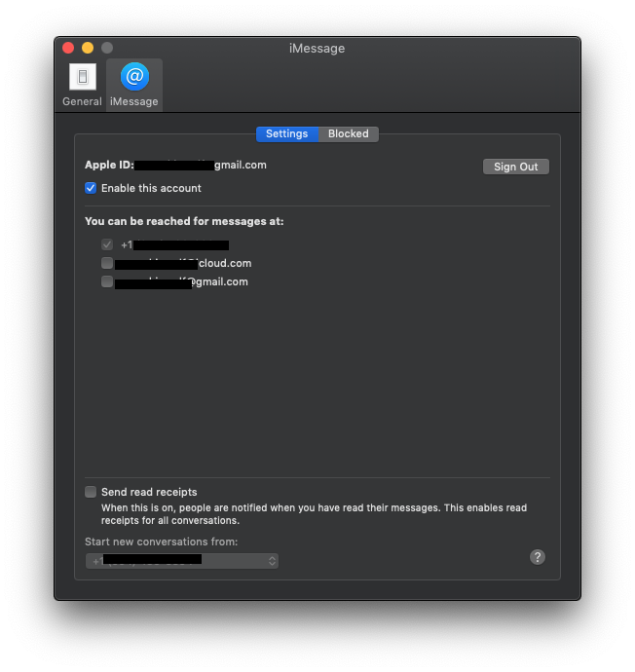This screenshot has width=635, height=672.
Task: Open the General preferences pane
Action: point(82,85)
